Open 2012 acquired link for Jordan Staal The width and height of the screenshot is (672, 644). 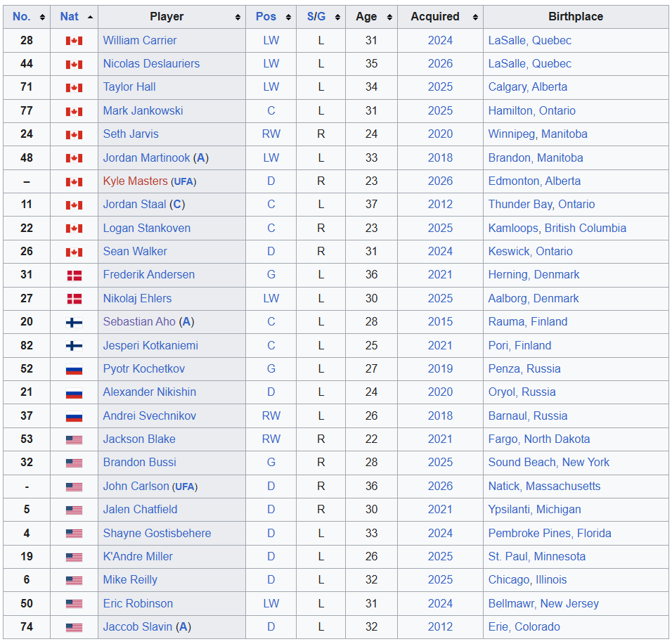tap(440, 204)
